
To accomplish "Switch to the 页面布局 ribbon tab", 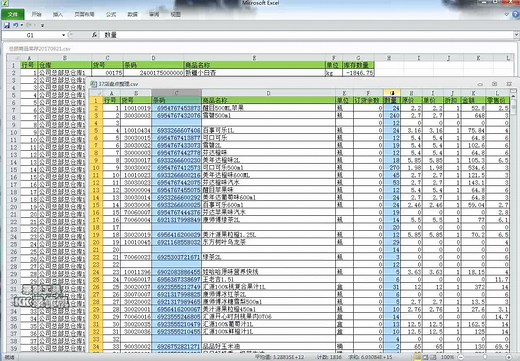I will click(84, 14).
